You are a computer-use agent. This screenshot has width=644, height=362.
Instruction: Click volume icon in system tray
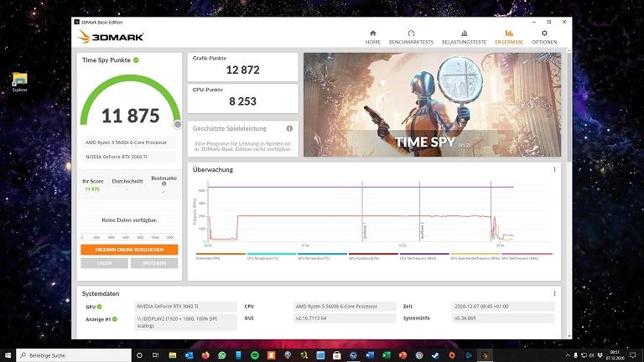(x=591, y=355)
